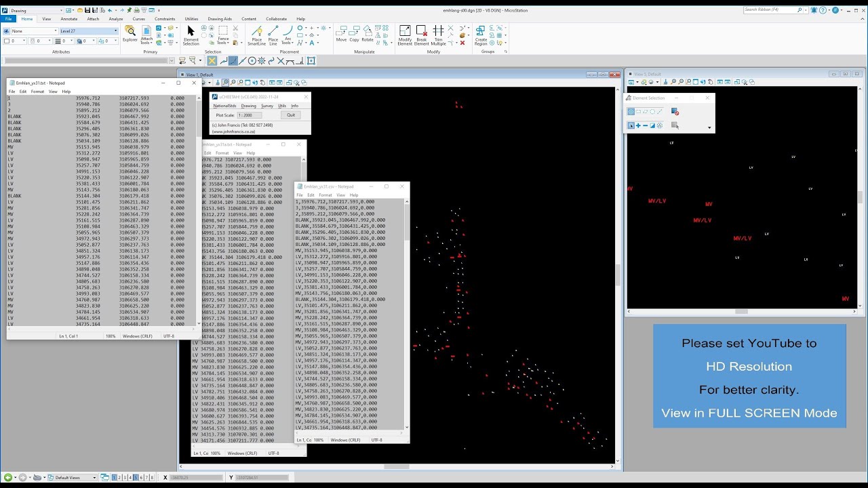The width and height of the screenshot is (868, 488).
Task: Activate the Element Selection arrow tool
Action: [x=191, y=35]
